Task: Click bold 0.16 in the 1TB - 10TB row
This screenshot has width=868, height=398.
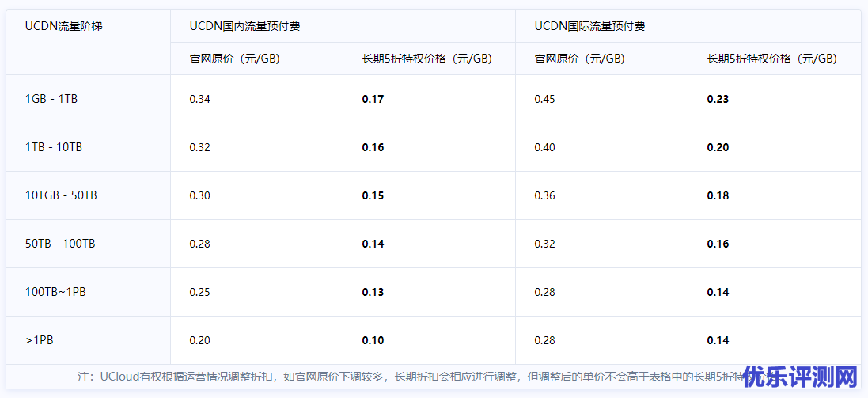Action: coord(373,147)
